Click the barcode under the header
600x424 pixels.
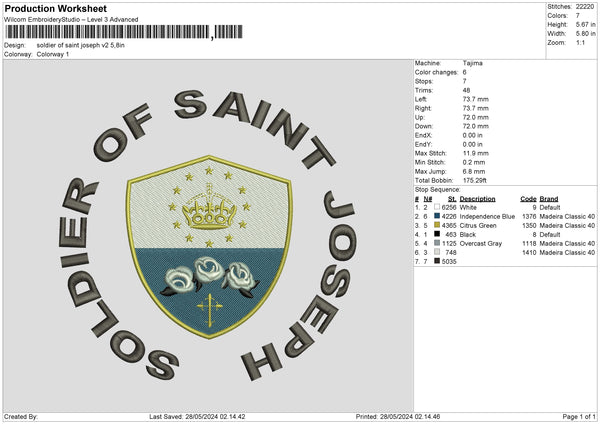click(124, 32)
